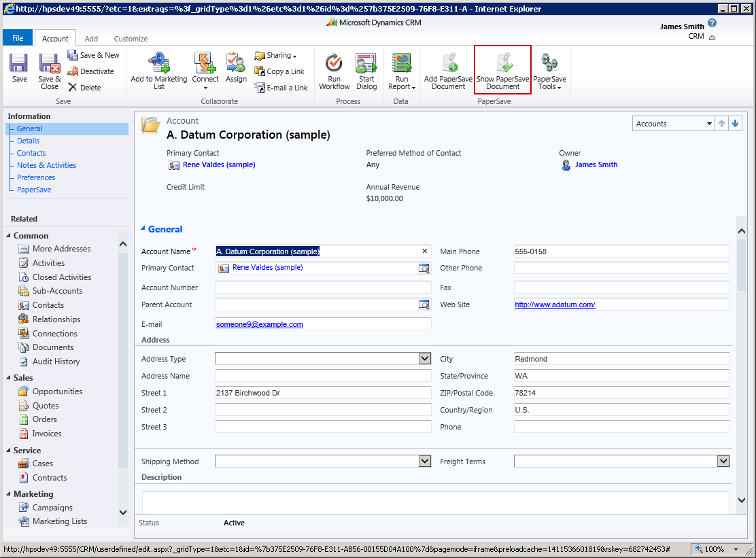The height and width of the screenshot is (558, 756).
Task: Open the Address Type dropdown
Action: (x=424, y=358)
